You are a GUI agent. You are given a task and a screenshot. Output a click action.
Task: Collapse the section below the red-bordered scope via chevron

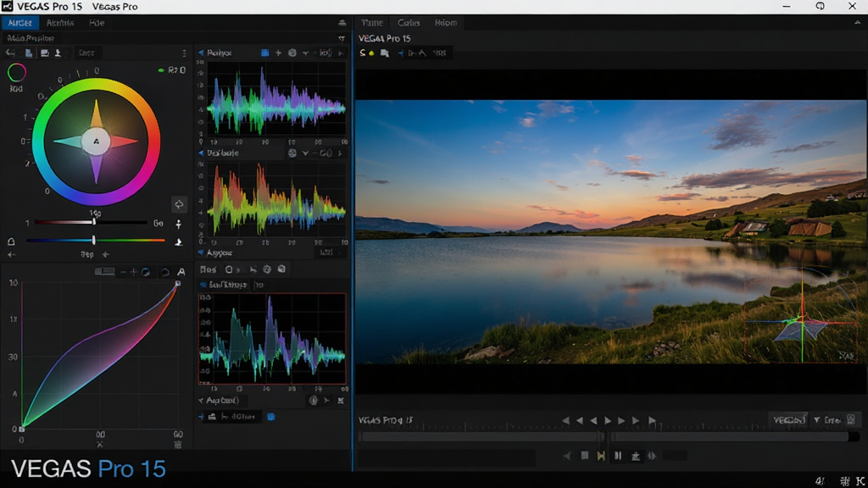click(201, 400)
